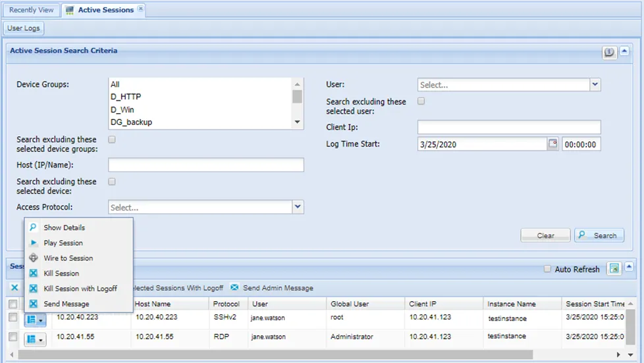Image resolution: width=644 pixels, height=363 pixels.
Task: Choose Kill Session menu entry
Action: click(x=79, y=273)
